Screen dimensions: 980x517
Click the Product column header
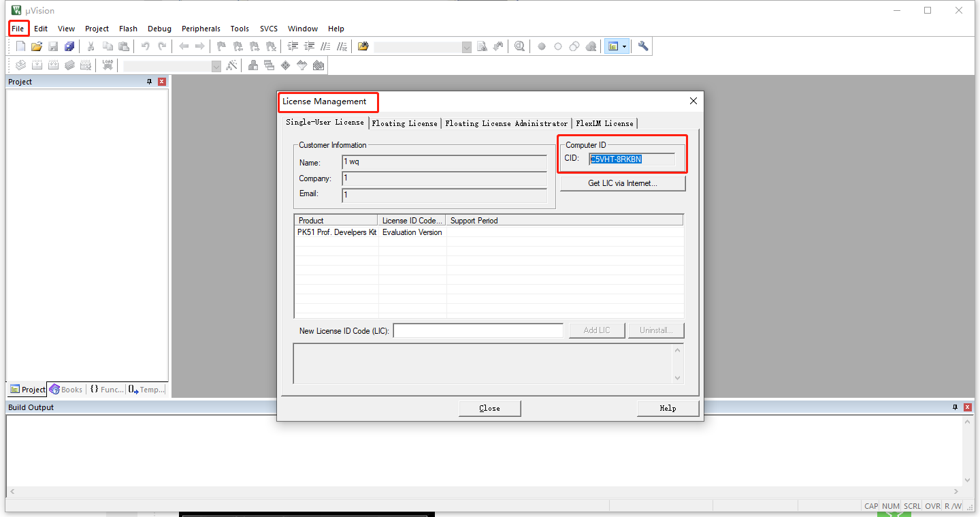tap(336, 220)
